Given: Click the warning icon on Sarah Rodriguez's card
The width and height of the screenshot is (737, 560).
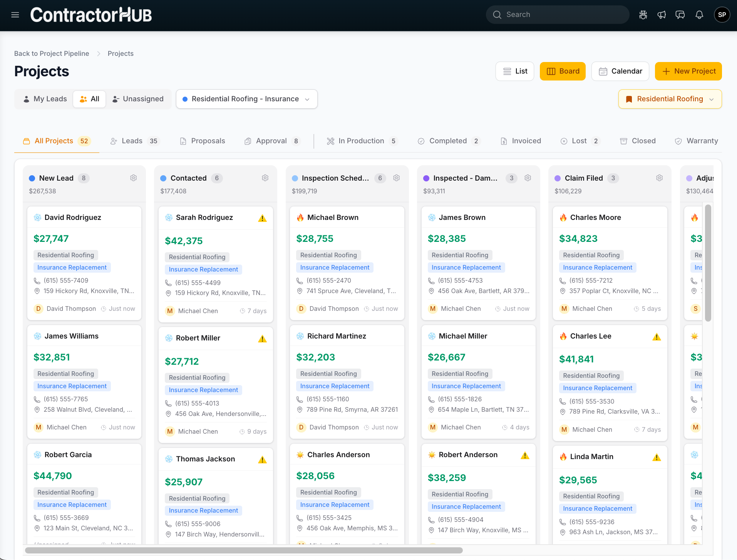Looking at the screenshot, I should click(262, 218).
